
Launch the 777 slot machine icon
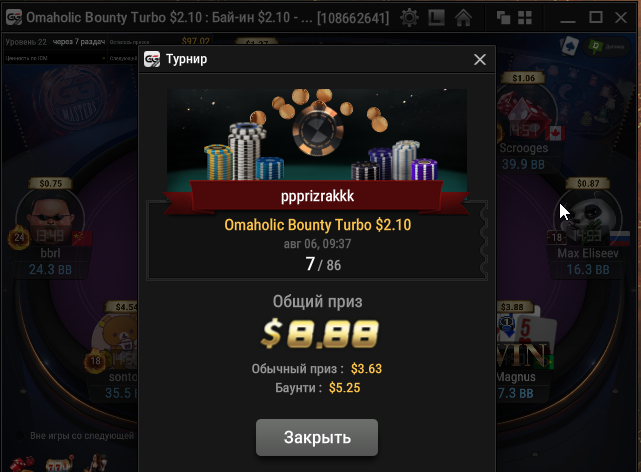60,464
